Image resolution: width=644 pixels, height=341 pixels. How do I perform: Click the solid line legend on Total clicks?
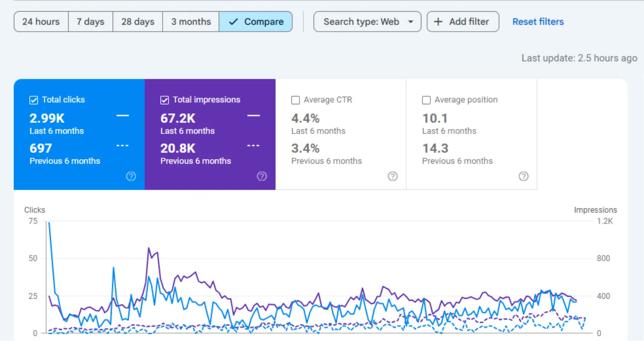click(123, 116)
